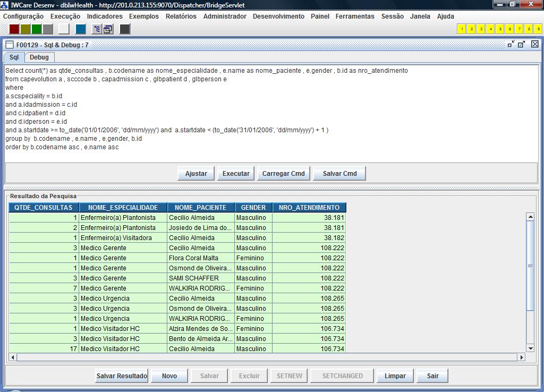The width and height of the screenshot is (544, 392).
Task: Open the Desenvolvimento menu
Action: coord(278,16)
